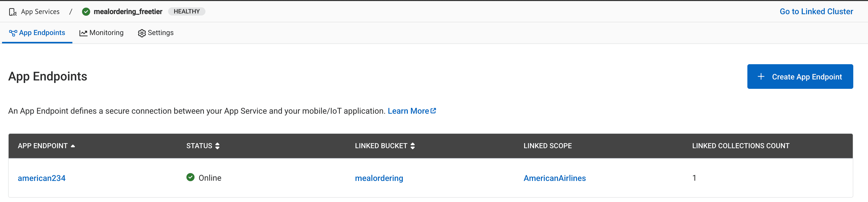Click the external link icon beside Learn More
Screen dimensions: 868x202
(x=433, y=110)
